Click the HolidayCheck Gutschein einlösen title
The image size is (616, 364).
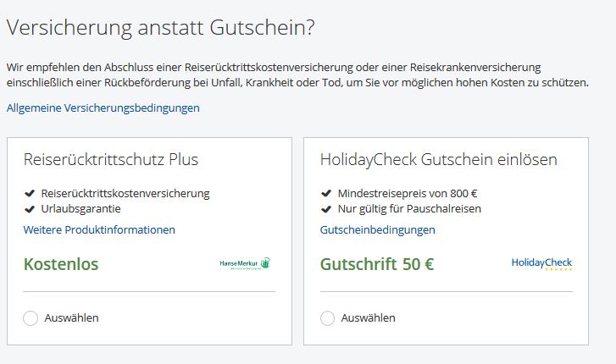438,160
